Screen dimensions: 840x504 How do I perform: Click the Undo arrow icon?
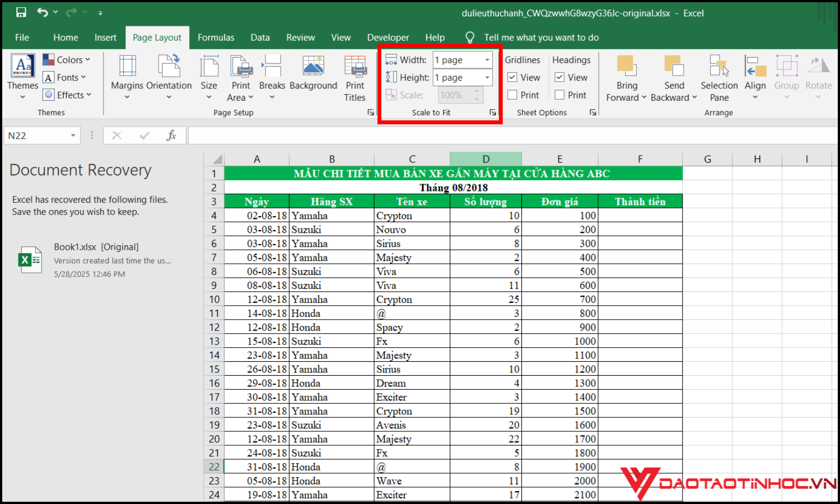click(x=43, y=12)
